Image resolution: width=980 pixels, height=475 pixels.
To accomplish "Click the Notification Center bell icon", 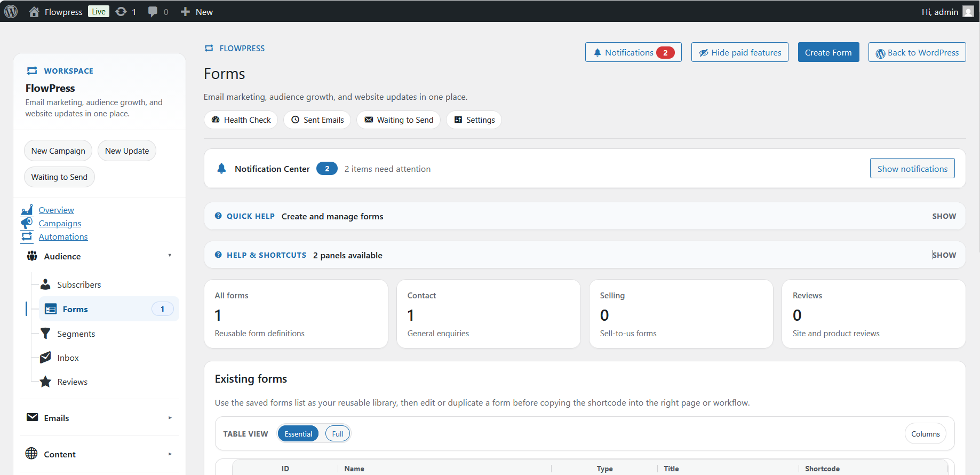I will click(221, 169).
